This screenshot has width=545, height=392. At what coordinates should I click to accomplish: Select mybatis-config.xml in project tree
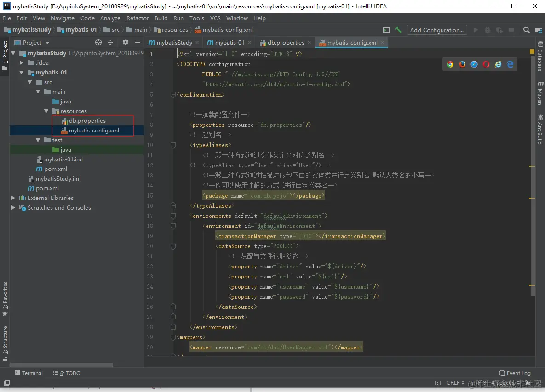tap(94, 131)
